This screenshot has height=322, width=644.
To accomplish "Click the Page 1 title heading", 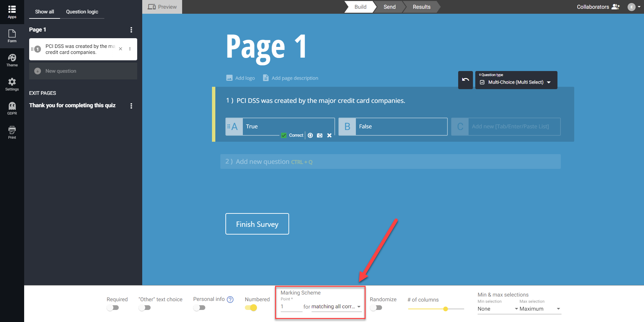I will tap(266, 47).
